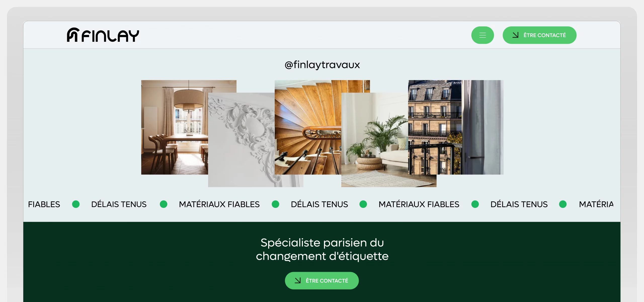Click the Finlay logo in header
The width and height of the screenshot is (644, 302).
pyautogui.click(x=103, y=35)
